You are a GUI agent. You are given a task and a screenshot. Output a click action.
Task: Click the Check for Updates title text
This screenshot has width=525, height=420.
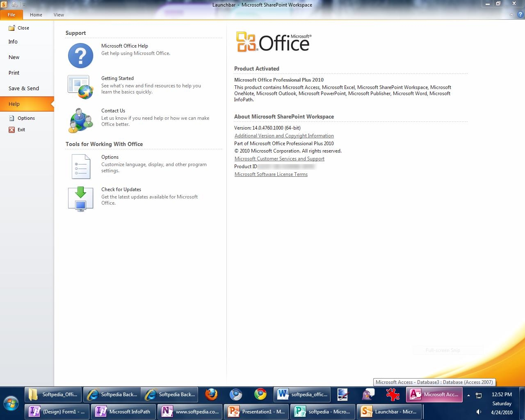point(121,189)
